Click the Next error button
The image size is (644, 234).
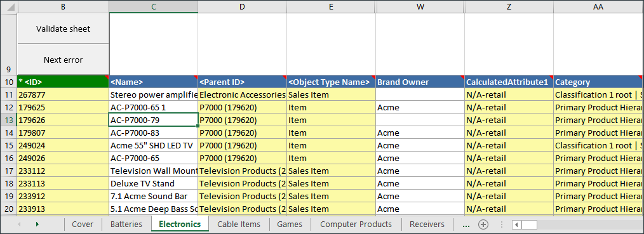pos(63,60)
